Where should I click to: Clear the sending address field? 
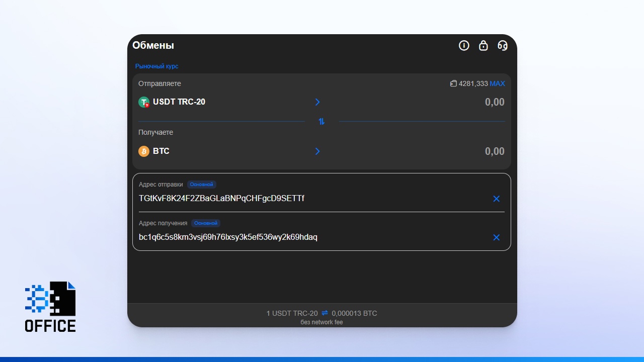496,199
